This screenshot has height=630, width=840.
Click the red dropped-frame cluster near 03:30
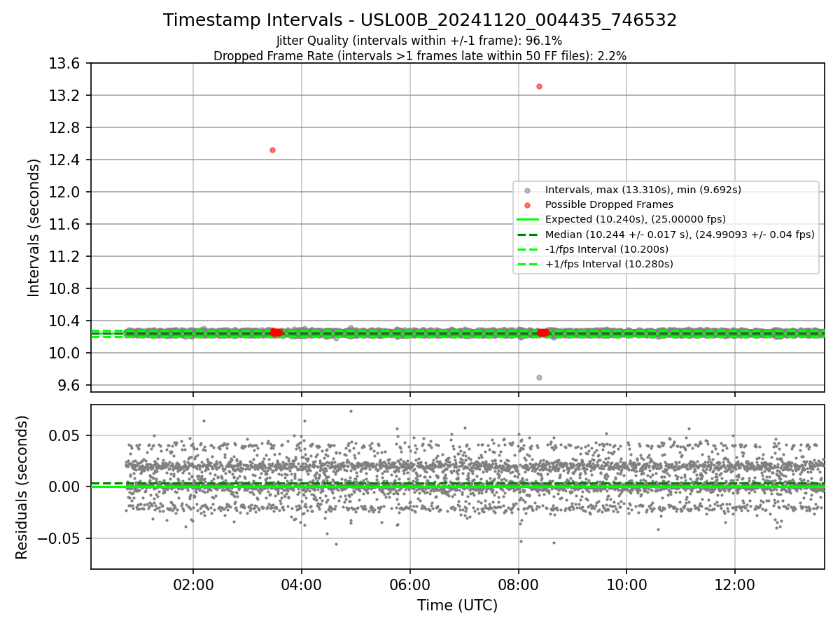pos(276,332)
